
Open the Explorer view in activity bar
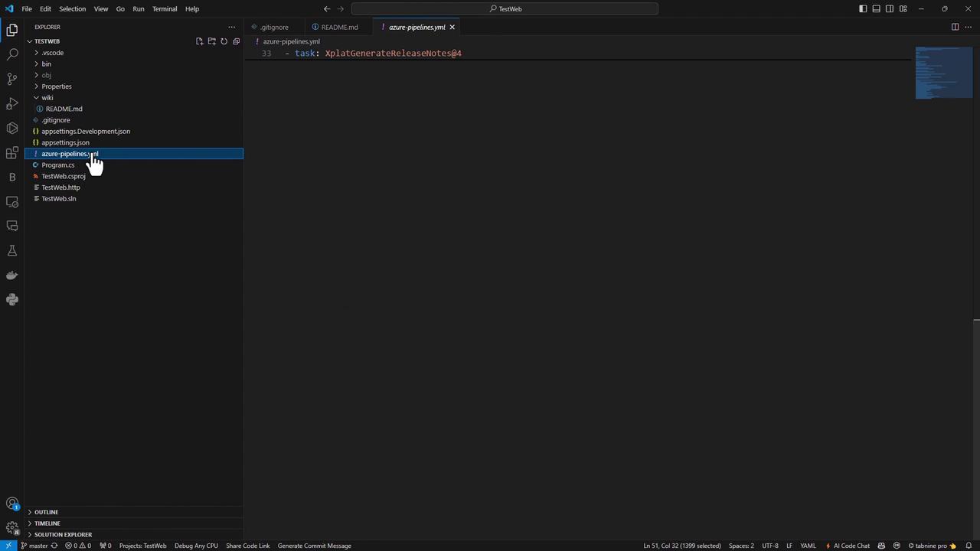[x=12, y=30]
